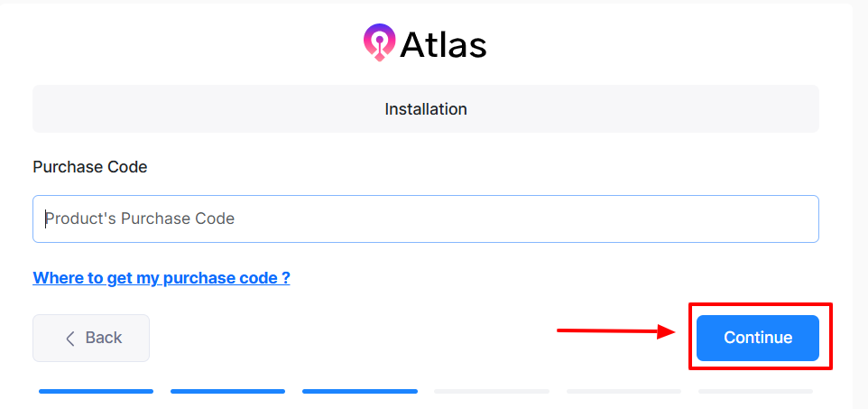Image resolution: width=868 pixels, height=409 pixels.
Task: Focus the Product's Purchase Code input field
Action: (x=426, y=218)
